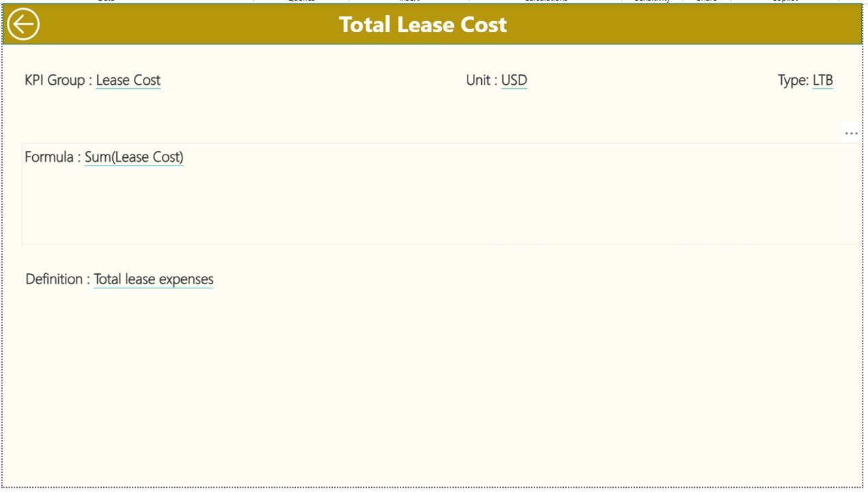The width and height of the screenshot is (868, 492).
Task: Open the USD unit link
Action: (514, 80)
